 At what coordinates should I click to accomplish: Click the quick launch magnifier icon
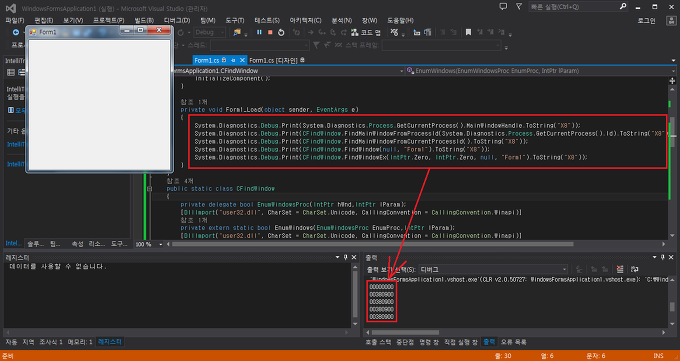tap(623, 7)
